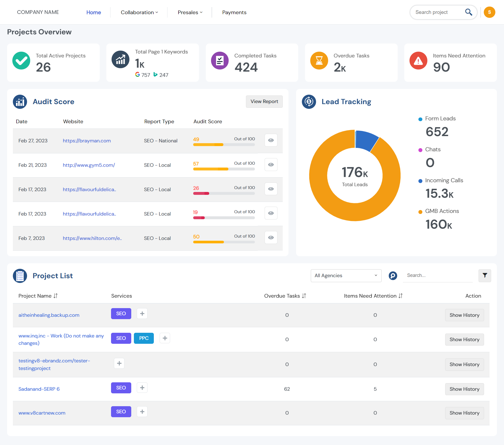
Task: Click the Total Page 1 Keywords chart icon
Action: [x=120, y=59]
